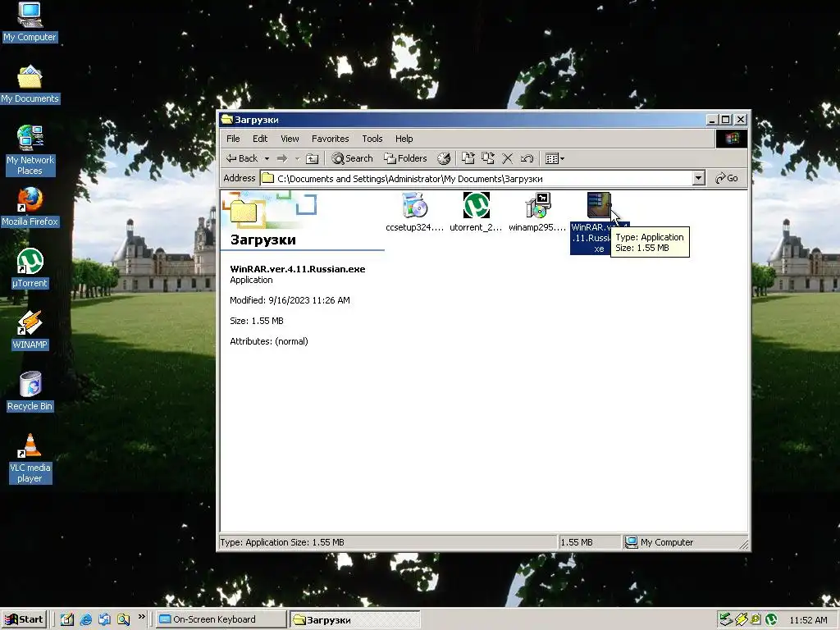Screen dimensions: 840x630
Task: Click the Windows flag logo in the menu bar
Action: 731,138
